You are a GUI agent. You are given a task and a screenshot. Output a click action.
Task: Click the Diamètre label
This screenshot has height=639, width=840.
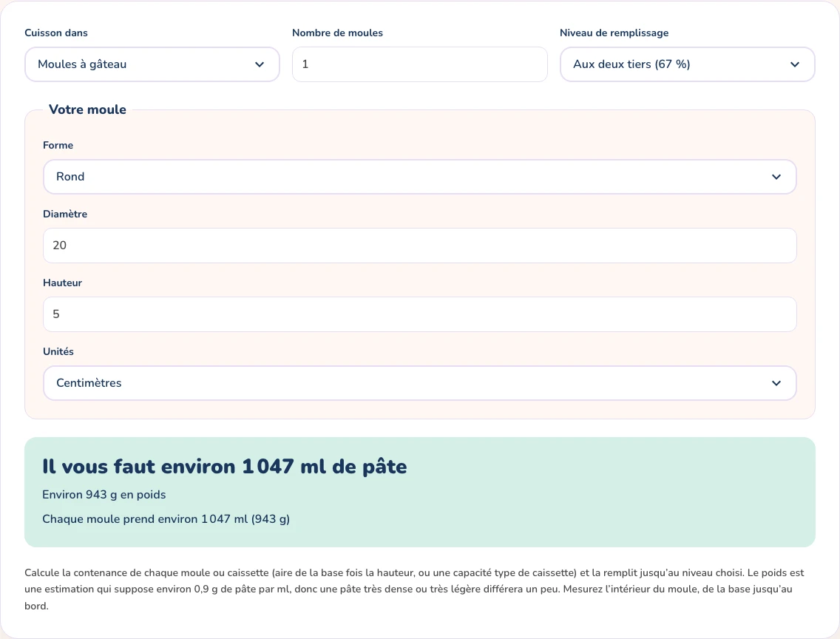pos(65,214)
